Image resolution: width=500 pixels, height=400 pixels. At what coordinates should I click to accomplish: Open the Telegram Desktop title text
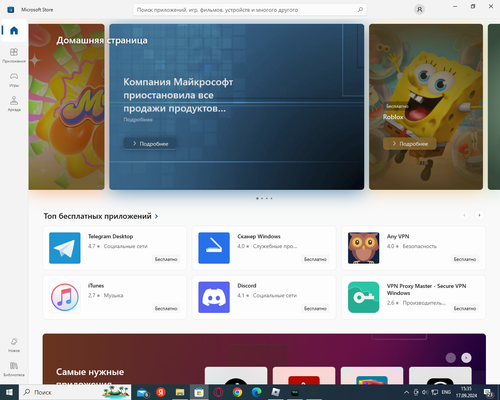click(x=110, y=236)
